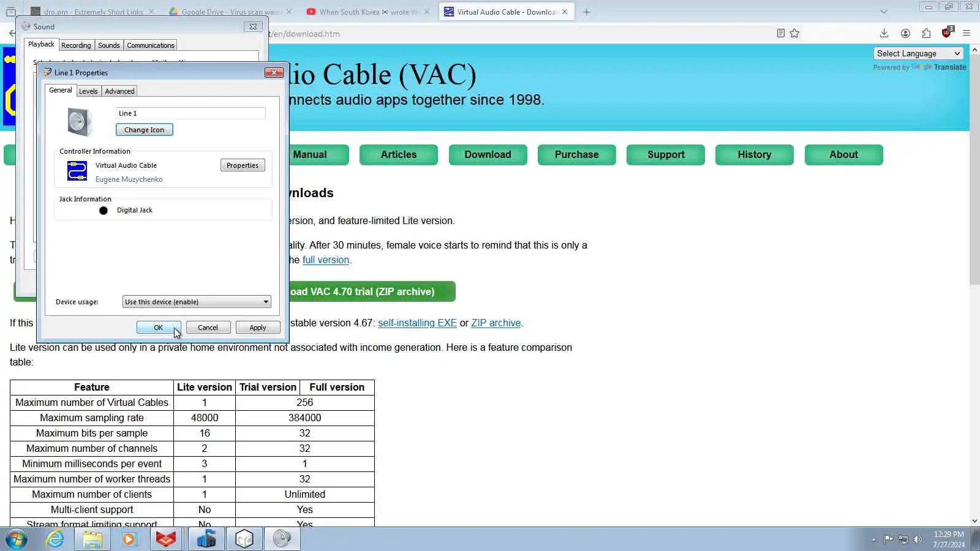Select the General tab in Line 1 Properties

coord(61,90)
